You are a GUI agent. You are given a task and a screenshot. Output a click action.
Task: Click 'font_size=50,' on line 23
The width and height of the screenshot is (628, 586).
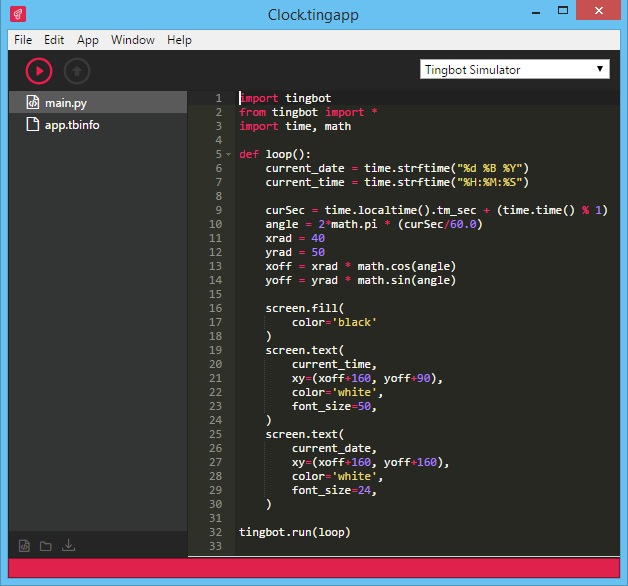coord(334,407)
